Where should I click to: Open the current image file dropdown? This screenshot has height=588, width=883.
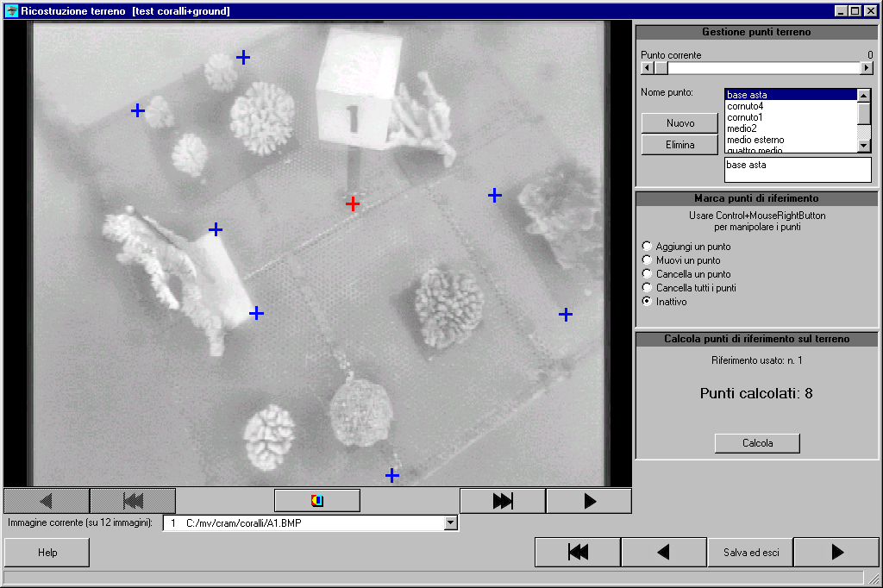[x=450, y=523]
